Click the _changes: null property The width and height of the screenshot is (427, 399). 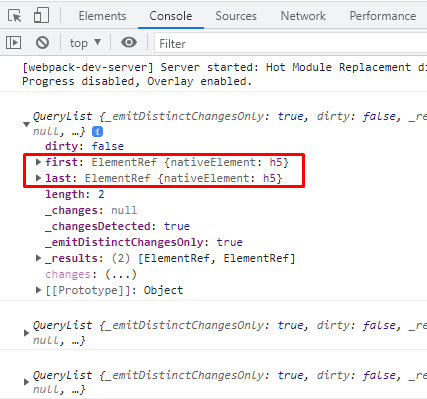(91, 210)
